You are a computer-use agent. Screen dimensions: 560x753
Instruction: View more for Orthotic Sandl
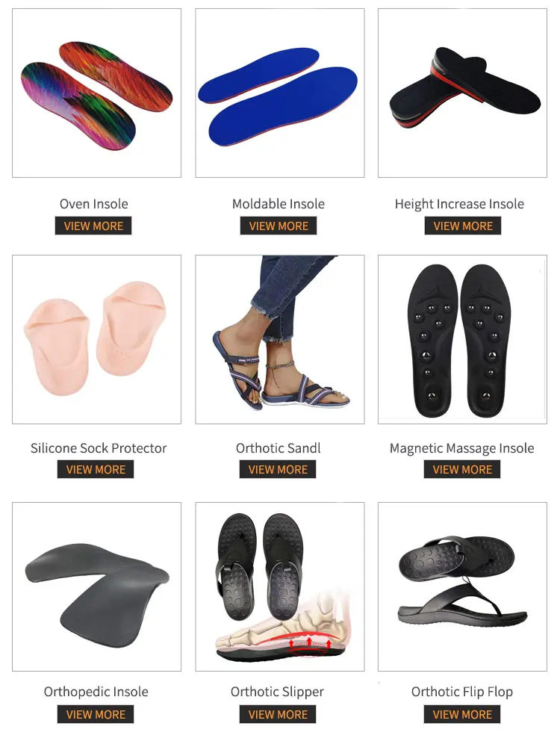(278, 469)
